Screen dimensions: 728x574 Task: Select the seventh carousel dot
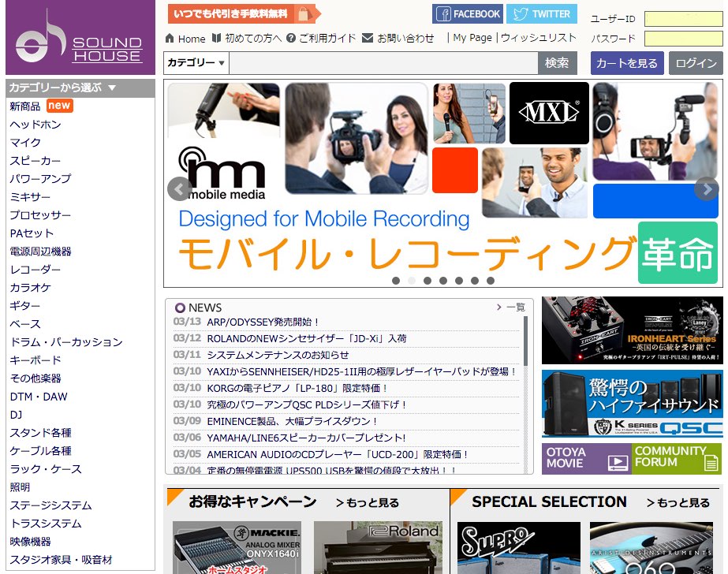491,280
